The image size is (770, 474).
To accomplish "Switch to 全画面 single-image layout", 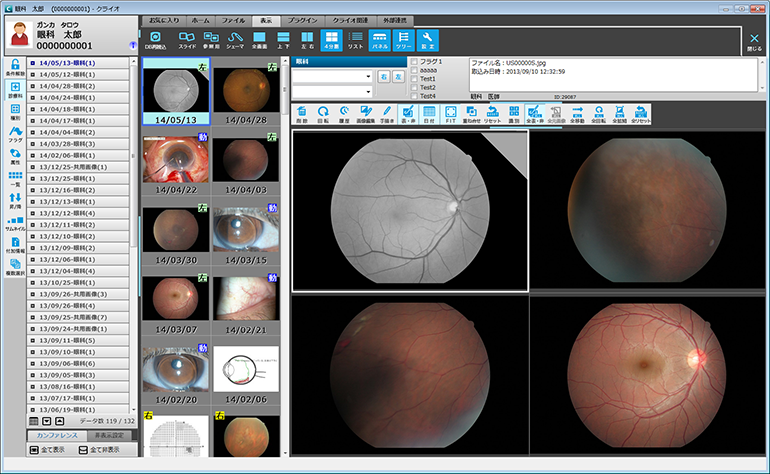I will click(x=259, y=40).
